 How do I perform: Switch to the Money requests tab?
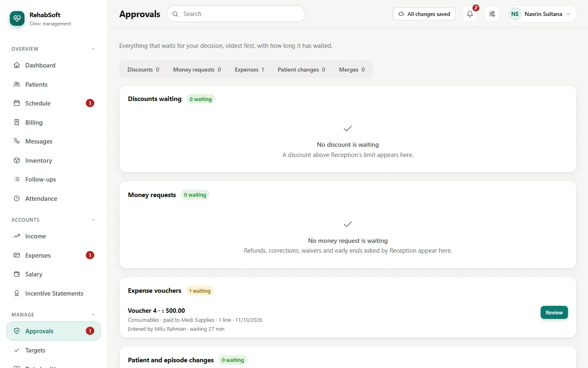(197, 70)
